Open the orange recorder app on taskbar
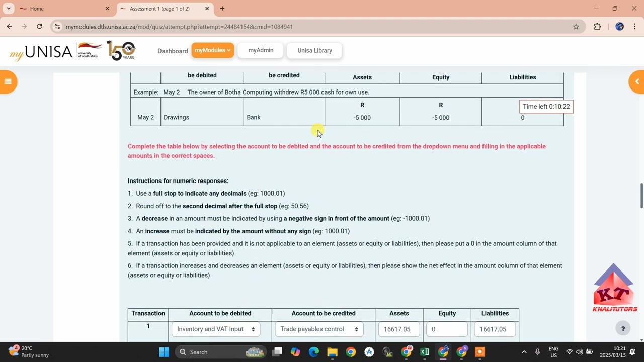Viewport: 644px width, 362px height. click(480, 352)
